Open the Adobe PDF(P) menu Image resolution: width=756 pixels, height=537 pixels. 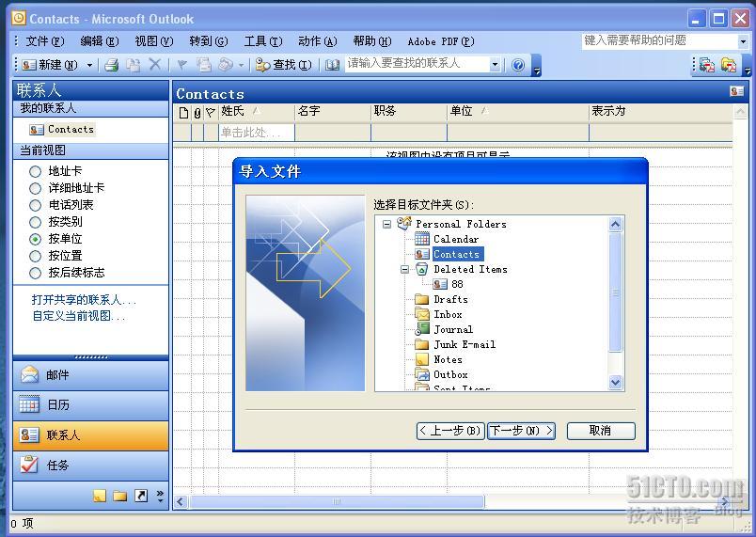pos(441,41)
